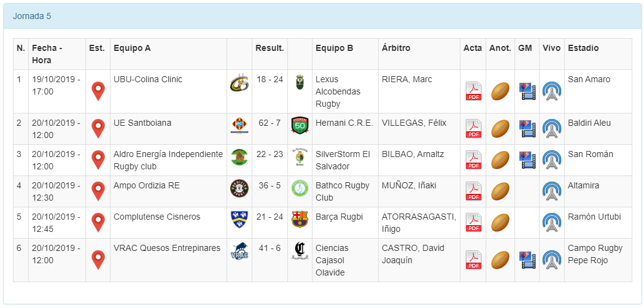Open PDF acta for Aldro Energía match
The height and width of the screenshot is (308, 644).
click(x=473, y=160)
